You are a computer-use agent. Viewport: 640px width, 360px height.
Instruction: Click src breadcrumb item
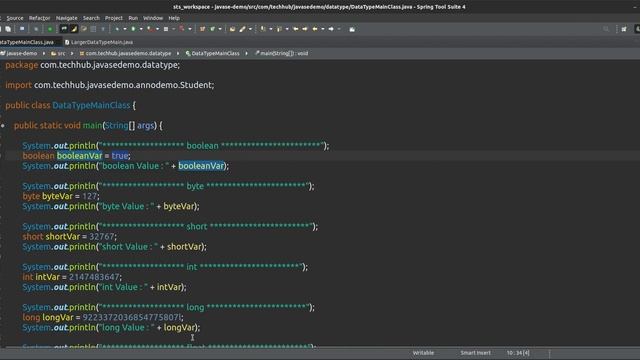coord(58,53)
